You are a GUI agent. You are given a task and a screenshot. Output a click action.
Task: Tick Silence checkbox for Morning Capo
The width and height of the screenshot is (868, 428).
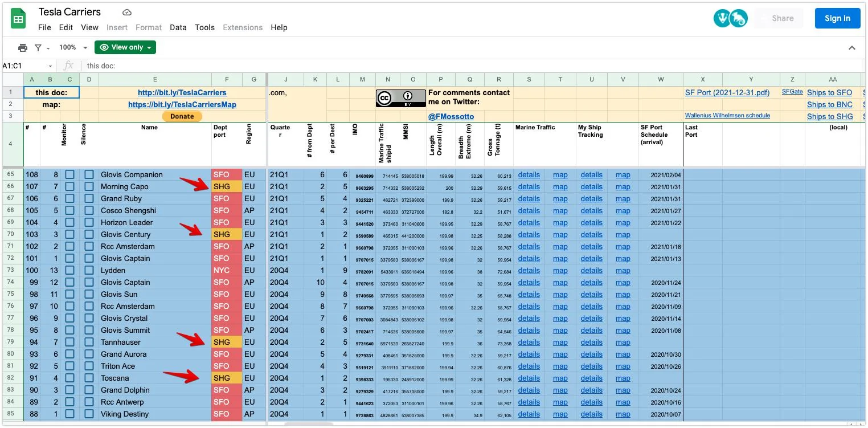coord(89,187)
